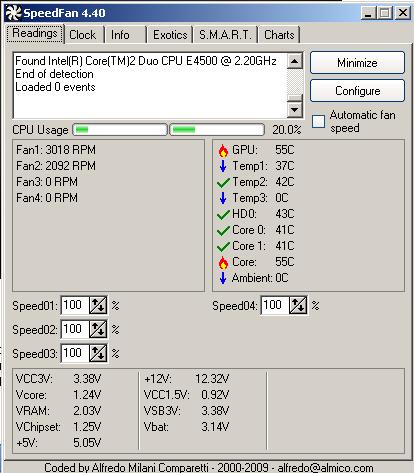Enable the Automatic fan speed checkbox
The height and width of the screenshot is (473, 414).
318,122
